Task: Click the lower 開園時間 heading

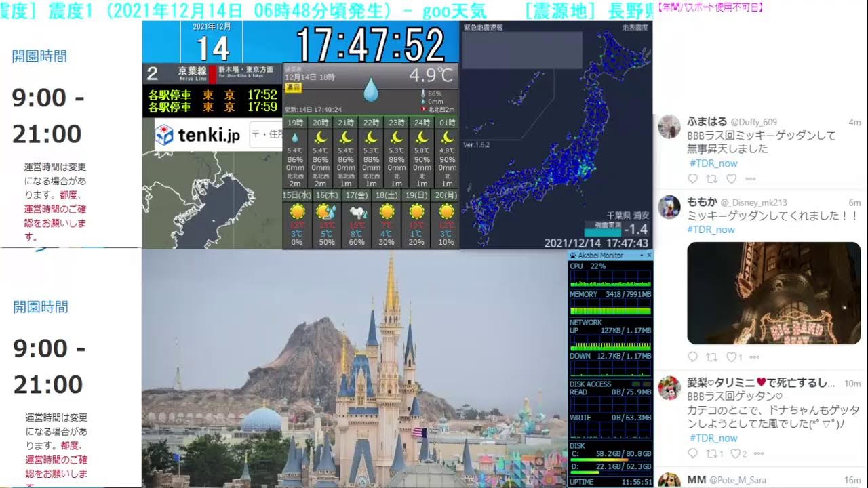Action: (x=40, y=307)
